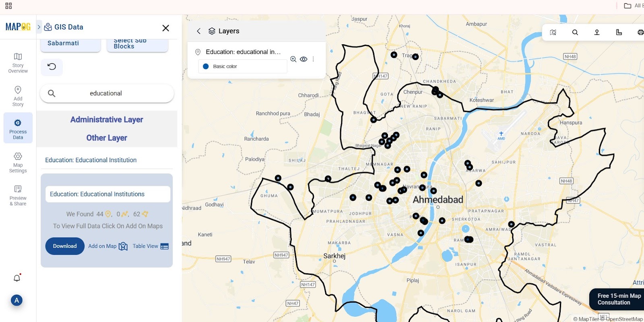Viewport: 644px width, 322px height.
Task: Click the point marker icon of the Education layer
Action: pos(198,52)
